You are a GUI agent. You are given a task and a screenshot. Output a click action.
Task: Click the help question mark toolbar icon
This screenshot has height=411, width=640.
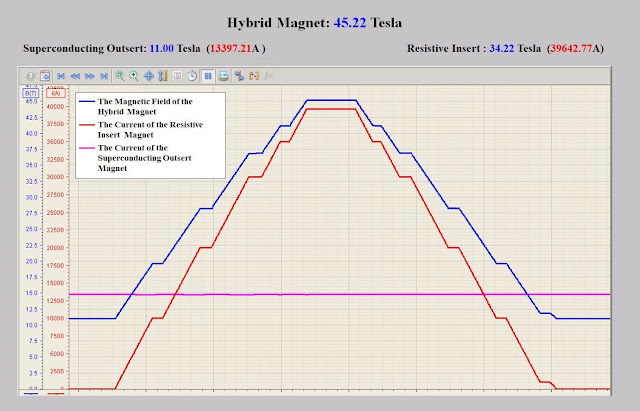(30, 76)
